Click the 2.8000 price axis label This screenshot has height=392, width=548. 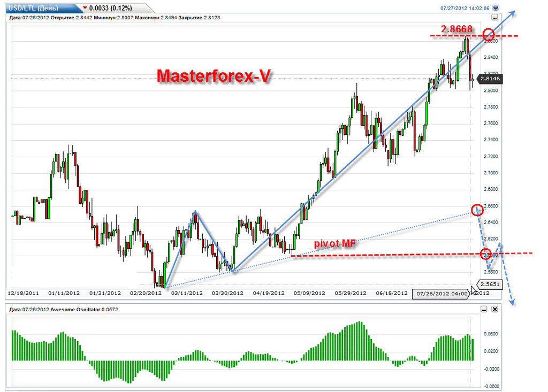point(491,90)
